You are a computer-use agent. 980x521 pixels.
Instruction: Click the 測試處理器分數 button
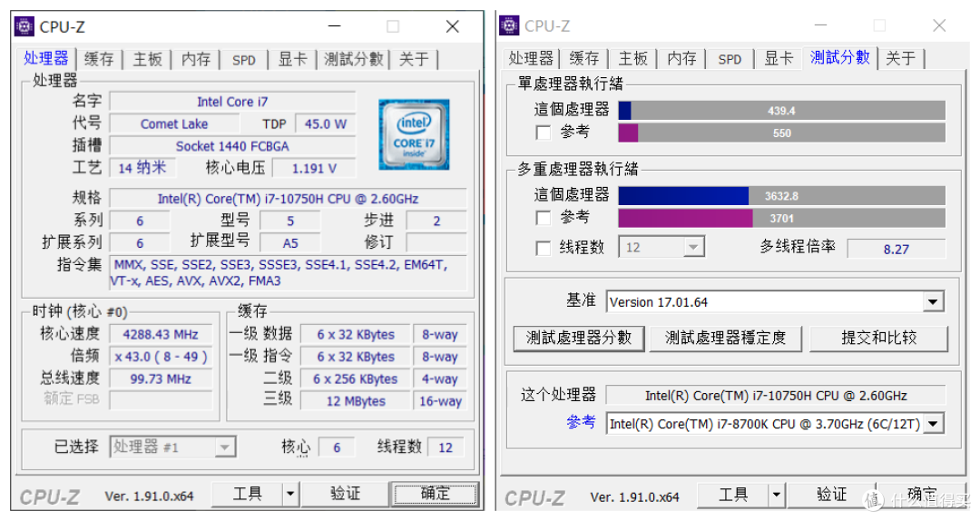click(x=579, y=338)
